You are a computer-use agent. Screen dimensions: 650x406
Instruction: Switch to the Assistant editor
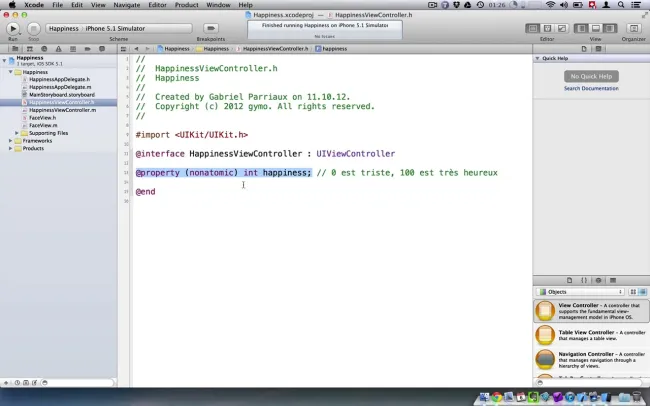547,28
